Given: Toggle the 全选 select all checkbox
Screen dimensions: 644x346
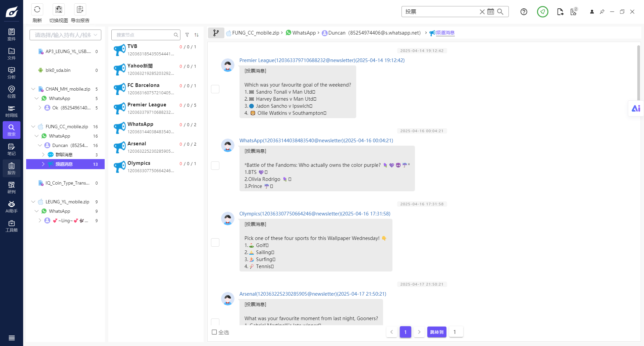Looking at the screenshot, I should (x=214, y=332).
